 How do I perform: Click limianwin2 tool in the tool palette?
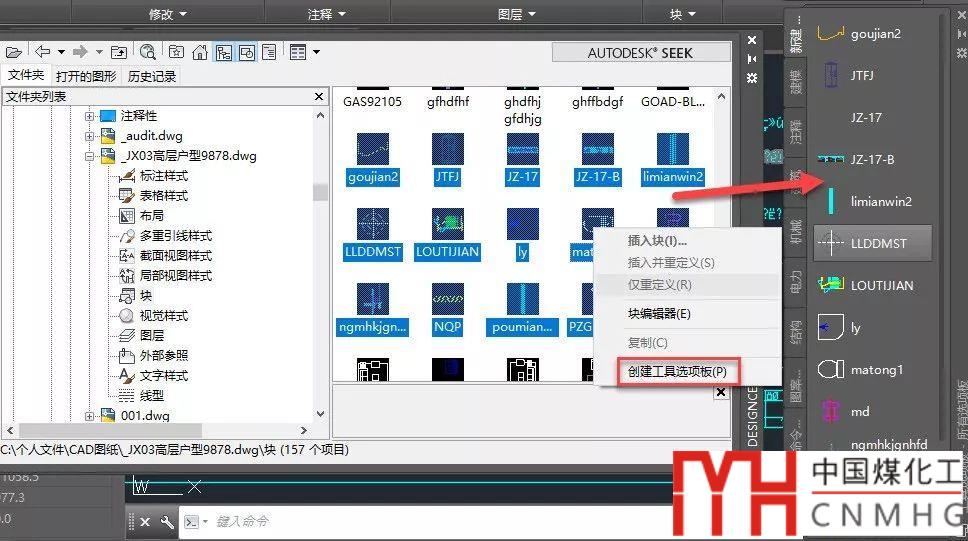click(872, 201)
